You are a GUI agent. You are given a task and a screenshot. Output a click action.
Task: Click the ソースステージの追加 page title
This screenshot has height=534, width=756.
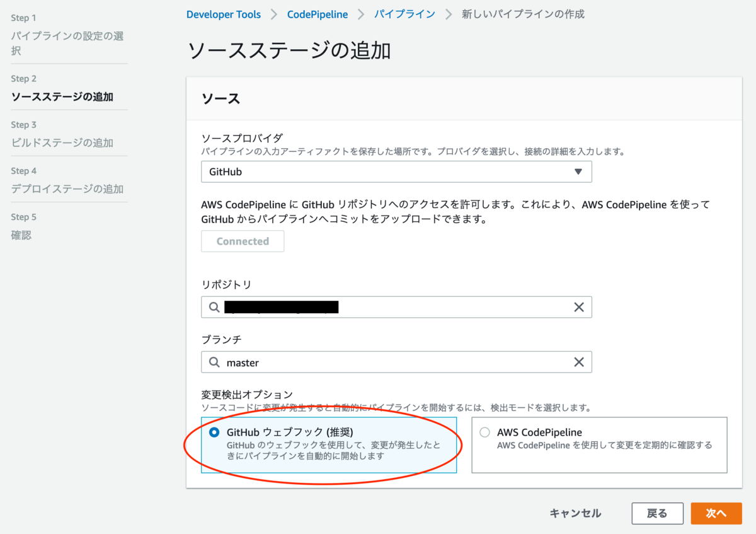click(289, 50)
